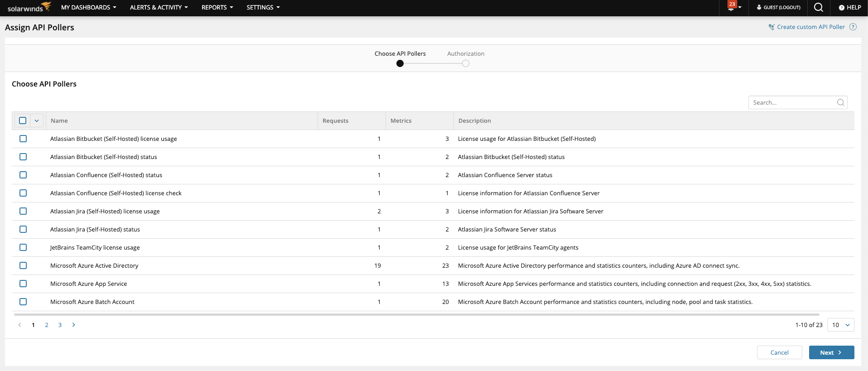Select the Authorization step label
Image resolution: width=868 pixels, height=371 pixels.
(466, 53)
